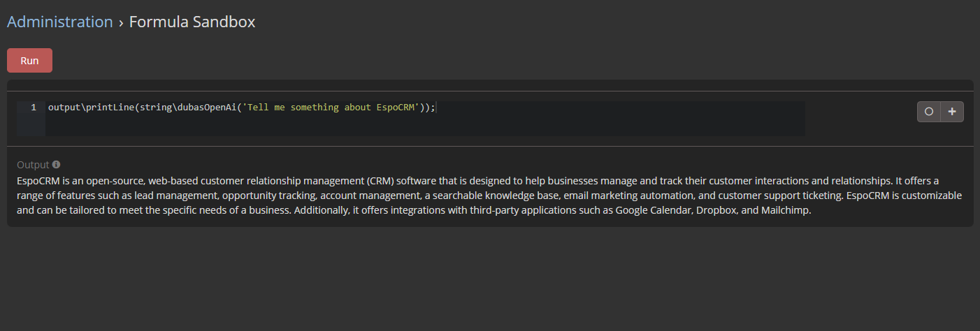Click line number 1 in the editor gutter
980x331 pixels.
coord(33,108)
